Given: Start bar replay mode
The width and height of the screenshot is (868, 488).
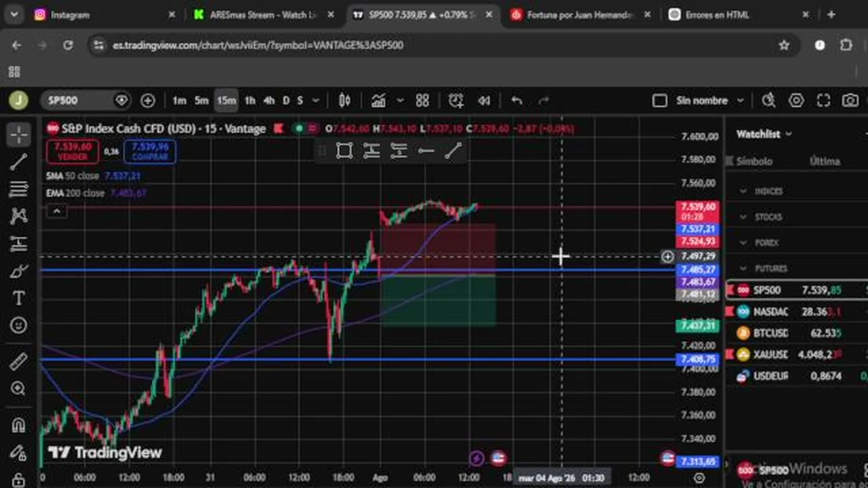Looking at the screenshot, I should (484, 100).
